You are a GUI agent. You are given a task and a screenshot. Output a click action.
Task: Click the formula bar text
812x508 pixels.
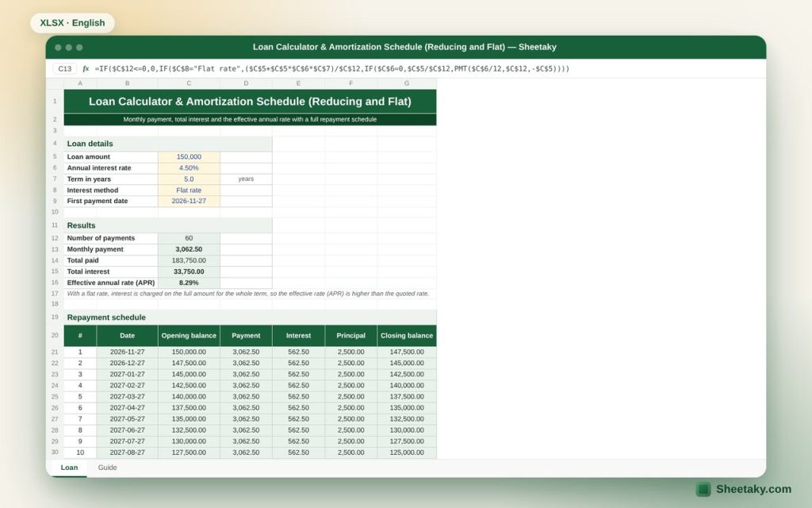[332, 68]
